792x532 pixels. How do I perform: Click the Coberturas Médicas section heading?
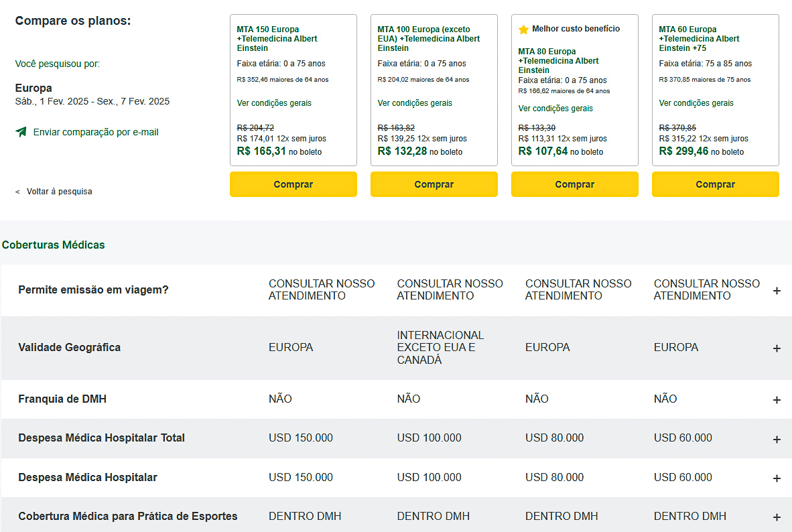(54, 245)
